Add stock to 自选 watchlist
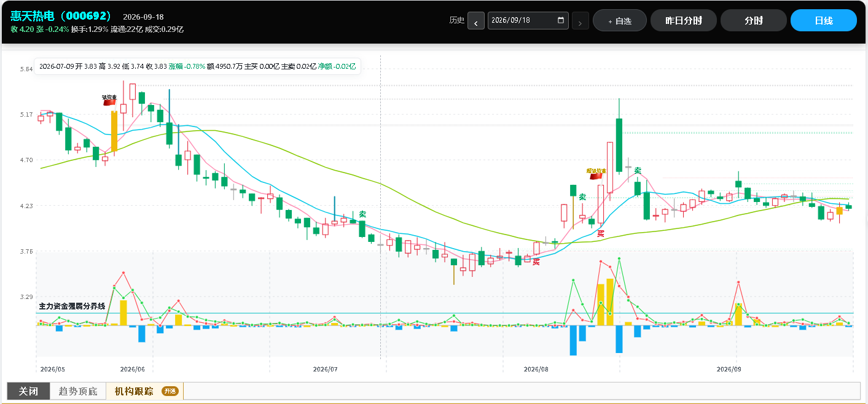Viewport: 868px width, 404px height. [620, 20]
